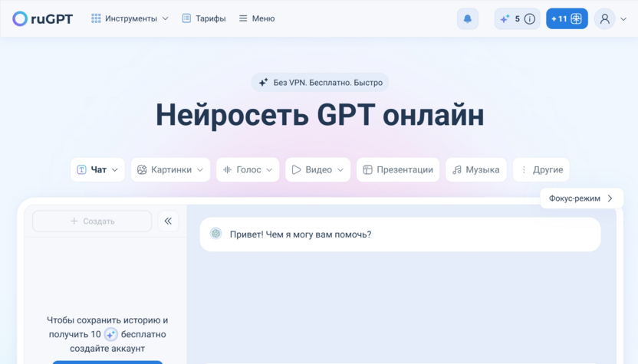Click the T icon on Чат tab
Screen dimensions: 638x364
(x=81, y=169)
